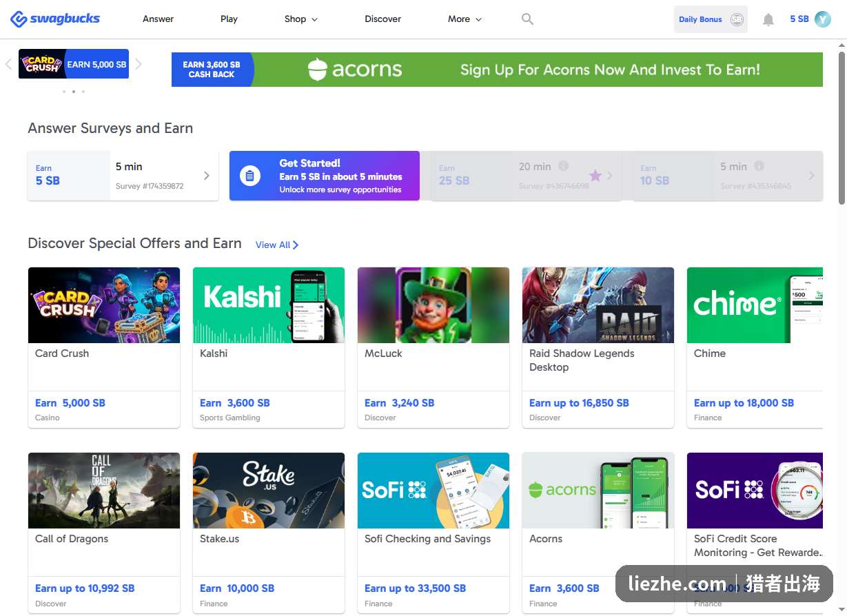Click Get Started survey profile banner

(x=324, y=176)
